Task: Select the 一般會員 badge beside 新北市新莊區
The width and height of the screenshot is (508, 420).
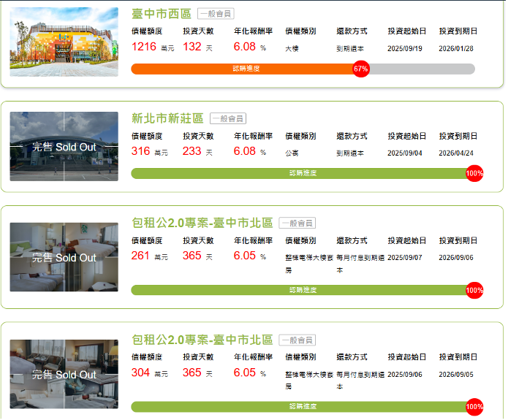Action: pyautogui.click(x=228, y=118)
